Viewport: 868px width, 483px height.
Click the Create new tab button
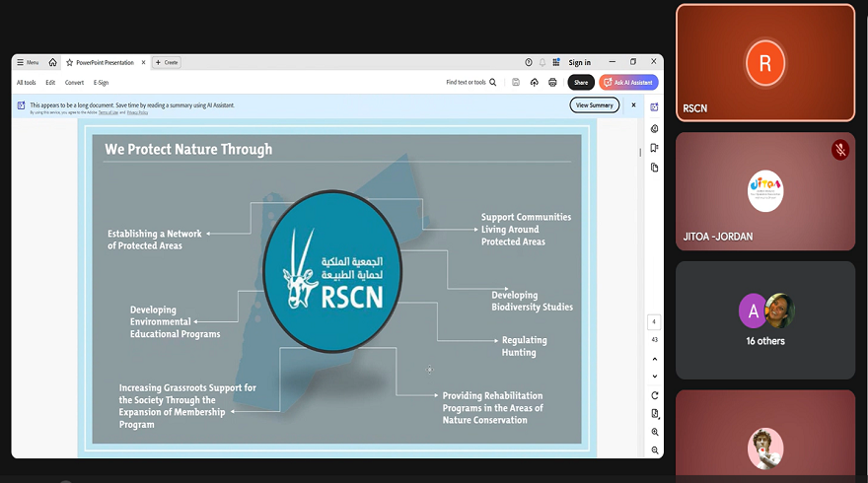167,62
